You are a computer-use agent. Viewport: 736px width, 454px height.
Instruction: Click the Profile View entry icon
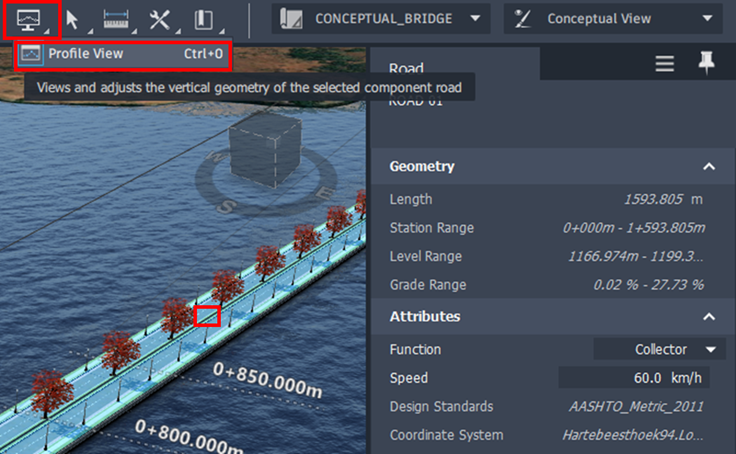point(31,54)
